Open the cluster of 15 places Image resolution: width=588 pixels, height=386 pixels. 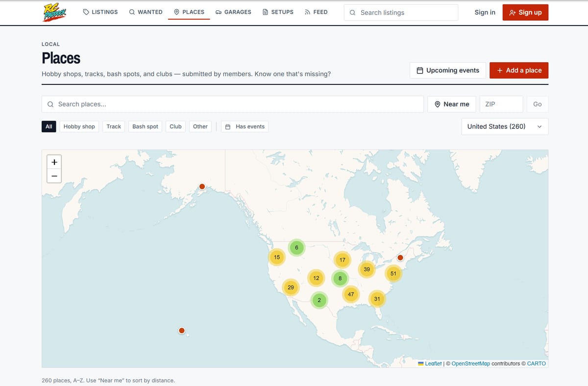pyautogui.click(x=277, y=257)
